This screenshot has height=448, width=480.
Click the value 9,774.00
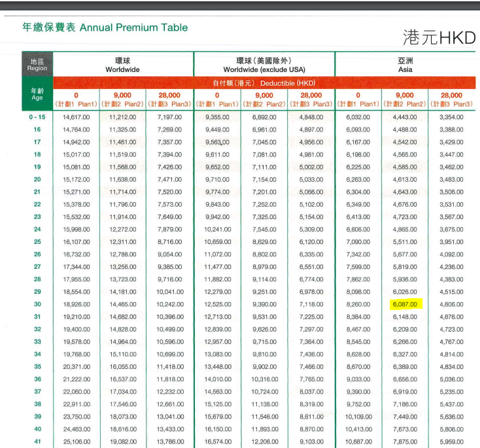tap(217, 192)
